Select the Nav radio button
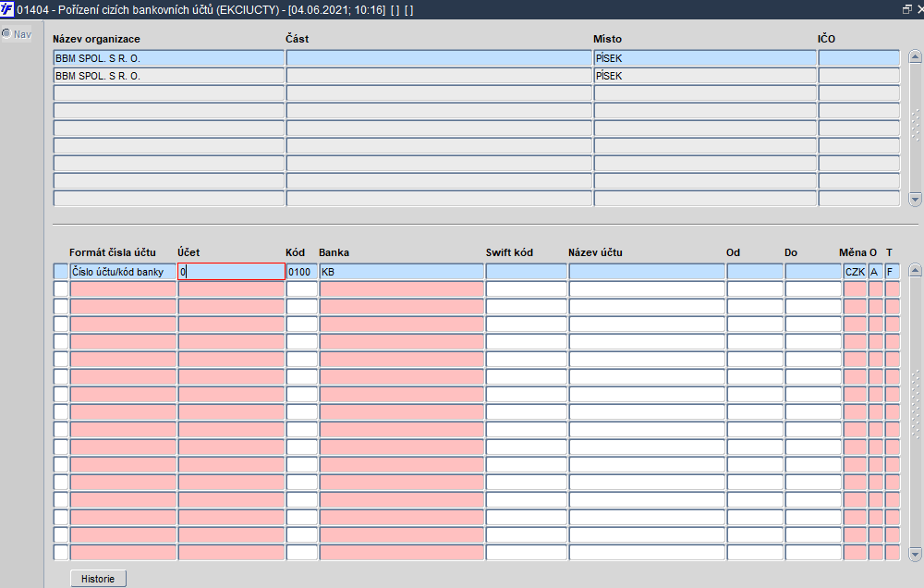 pyautogui.click(x=6, y=33)
